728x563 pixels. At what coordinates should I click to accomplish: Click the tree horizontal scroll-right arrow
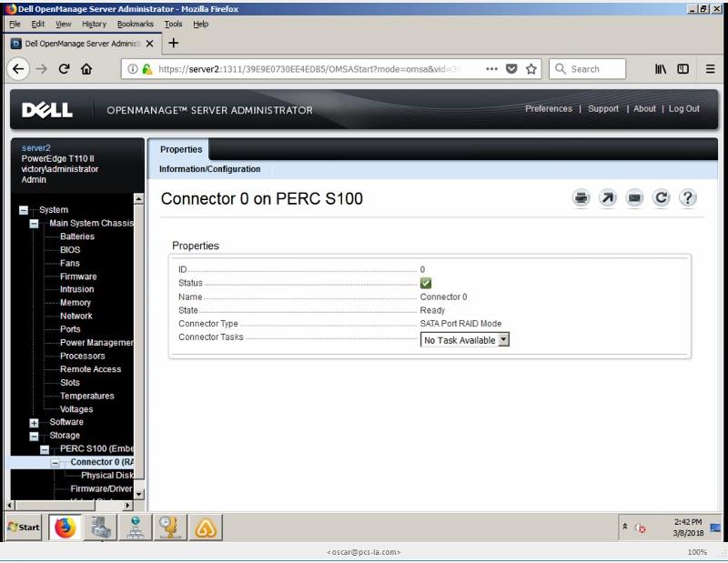[127, 505]
